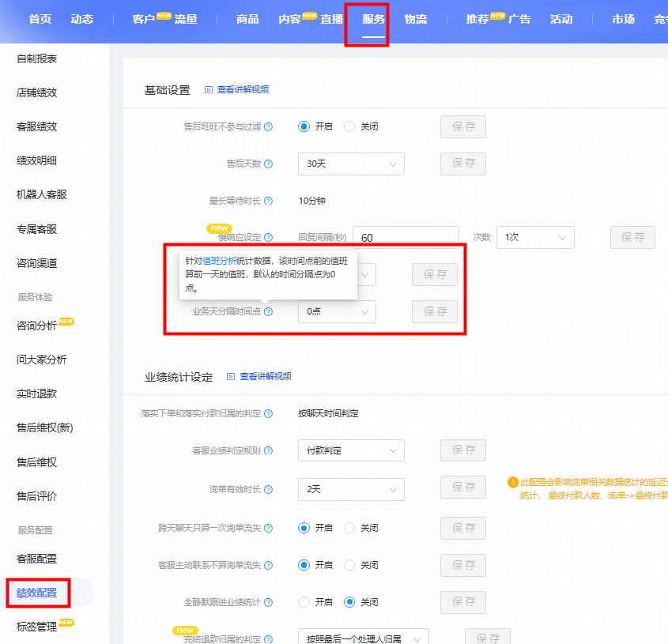The width and height of the screenshot is (668, 644).
Task: Click 查看讲解视频 link beside 基础设置
Action: pyautogui.click(x=243, y=90)
